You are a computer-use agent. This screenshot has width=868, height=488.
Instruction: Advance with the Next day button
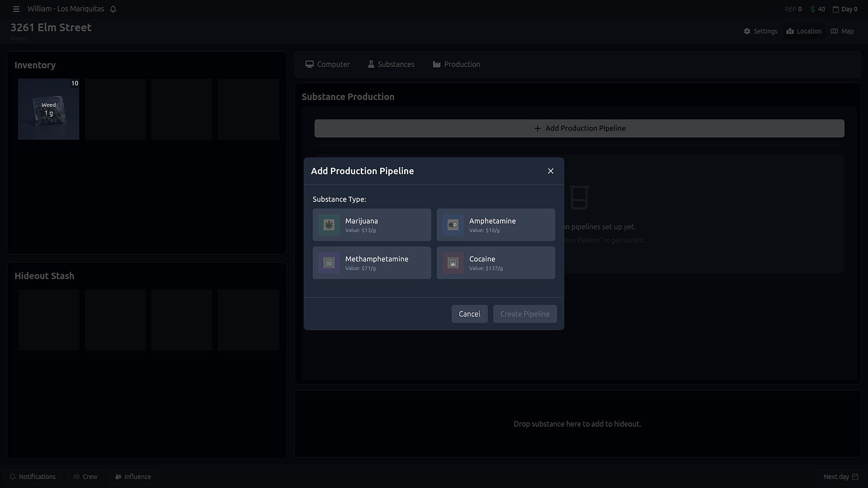click(x=840, y=477)
